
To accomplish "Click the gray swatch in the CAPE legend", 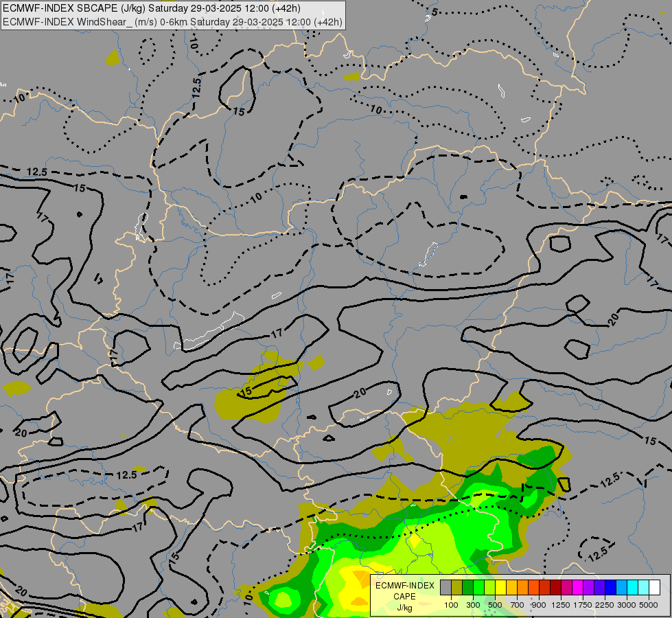I will (x=446, y=588).
